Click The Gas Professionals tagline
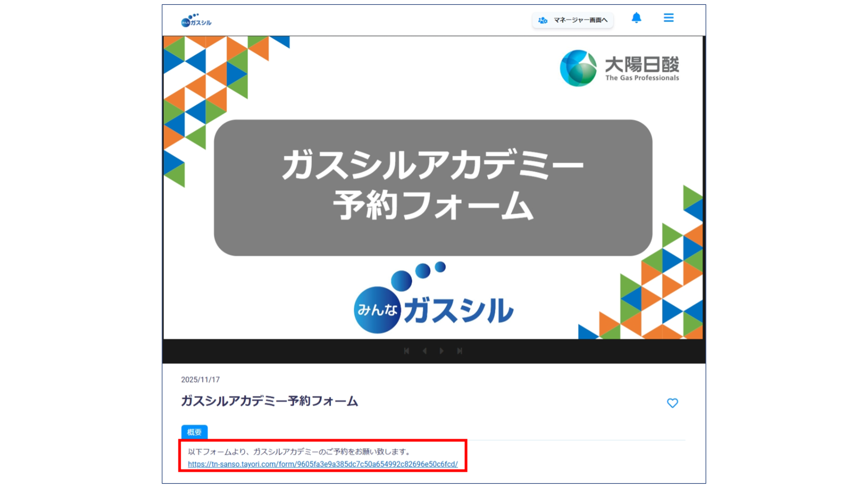Image resolution: width=868 pixels, height=488 pixels. click(x=642, y=78)
